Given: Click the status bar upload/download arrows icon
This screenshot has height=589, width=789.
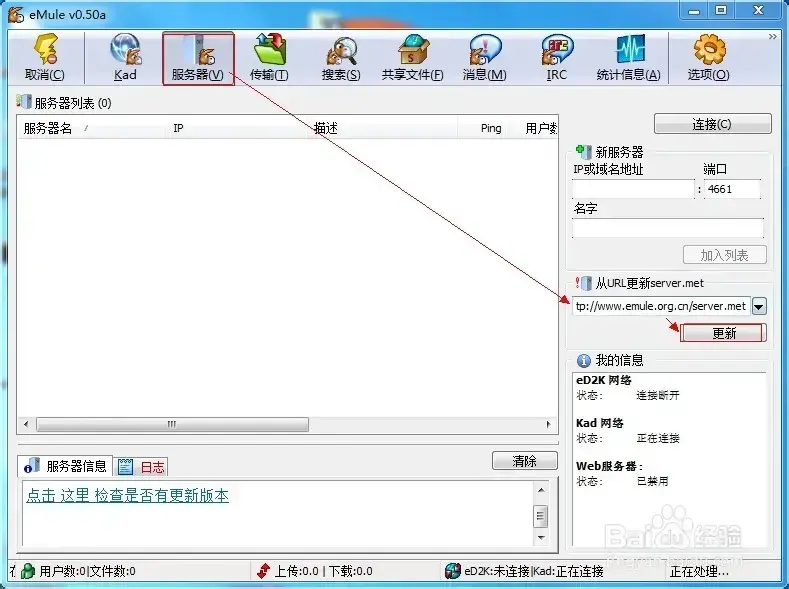Looking at the screenshot, I should 263,571.
